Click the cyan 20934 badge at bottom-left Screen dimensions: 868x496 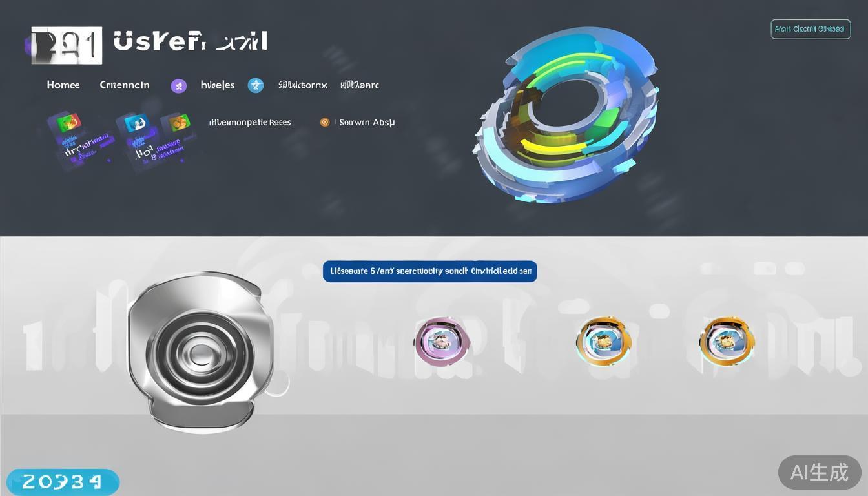pos(63,482)
